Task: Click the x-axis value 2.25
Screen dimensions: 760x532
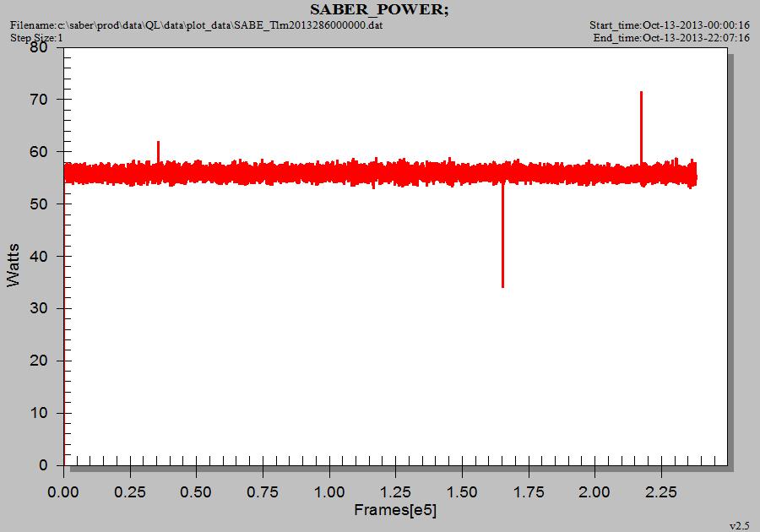Action: pyautogui.click(x=661, y=492)
